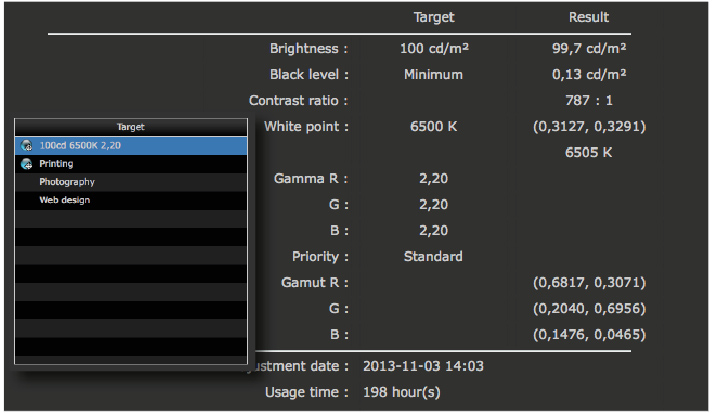
Task: Click the adjustment date 2013-11-03 14:03
Action: point(423,366)
